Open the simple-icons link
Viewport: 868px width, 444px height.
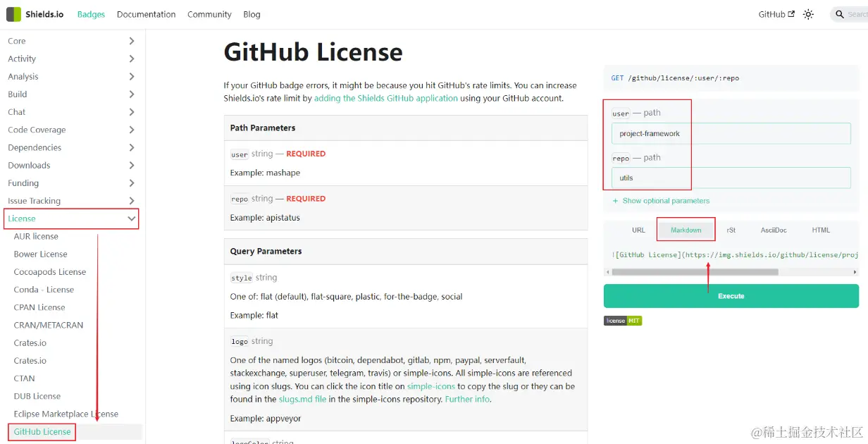click(x=431, y=386)
